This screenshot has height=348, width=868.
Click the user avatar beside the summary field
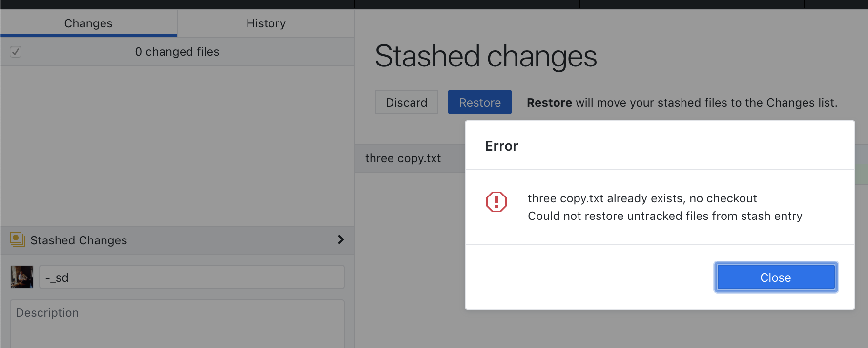coord(21,277)
